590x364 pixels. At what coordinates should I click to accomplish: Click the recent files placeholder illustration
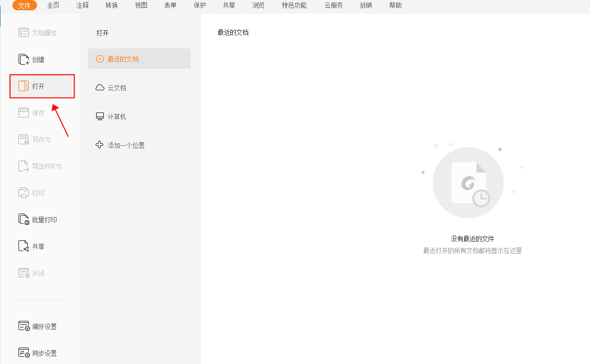468,182
